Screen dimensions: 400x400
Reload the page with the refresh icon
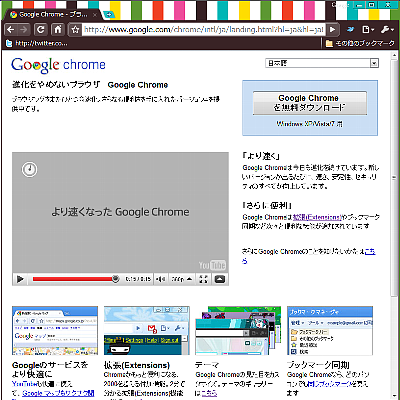click(x=41, y=30)
